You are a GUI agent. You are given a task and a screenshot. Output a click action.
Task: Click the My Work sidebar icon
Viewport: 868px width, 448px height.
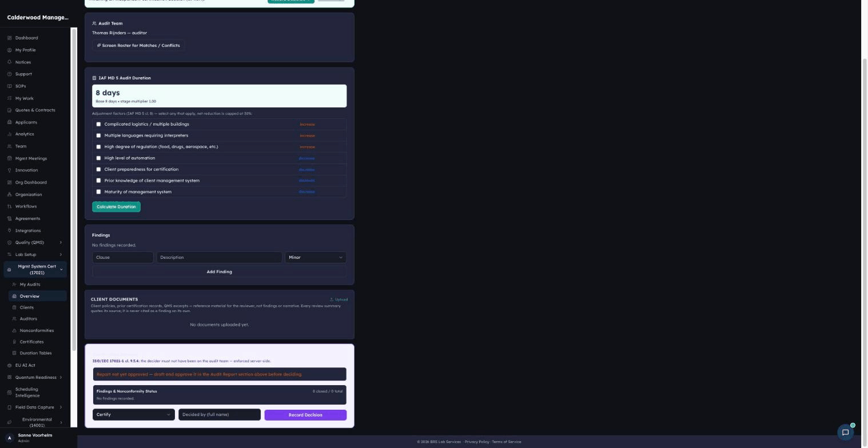(x=9, y=98)
